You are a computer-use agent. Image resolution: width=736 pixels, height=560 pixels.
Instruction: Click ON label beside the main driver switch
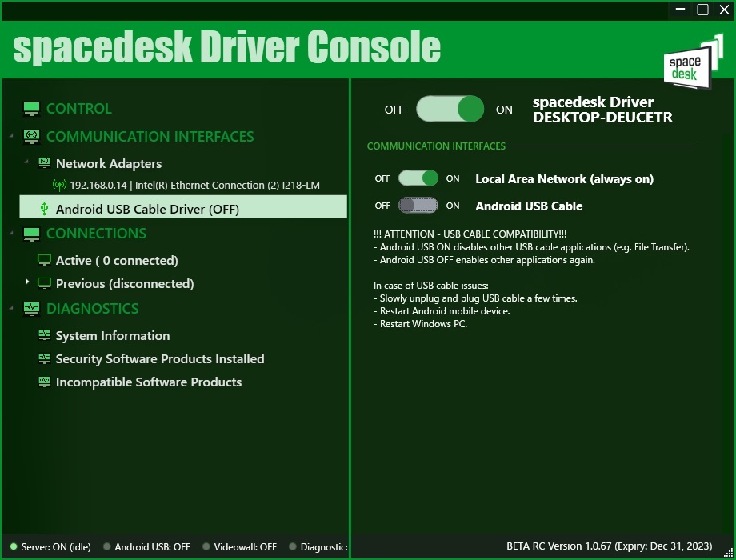[x=504, y=110]
